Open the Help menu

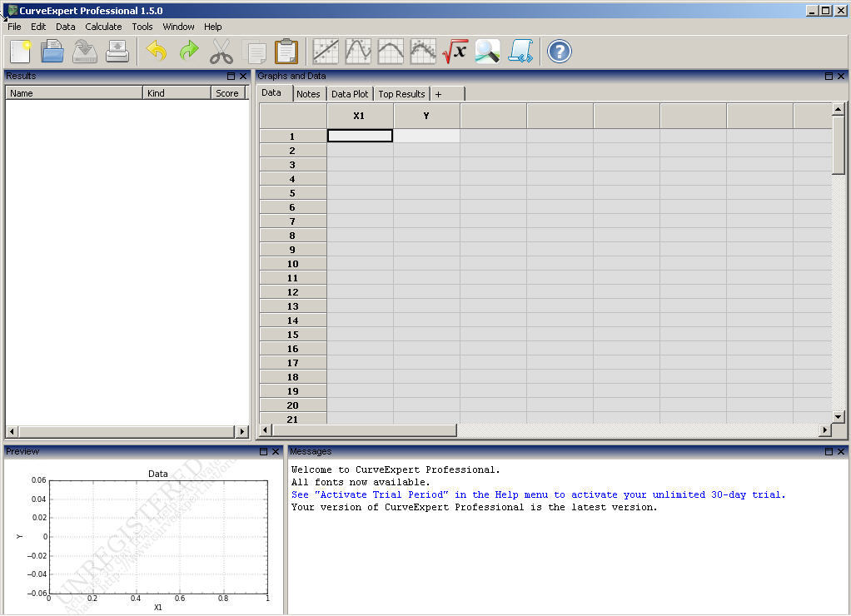click(x=213, y=27)
